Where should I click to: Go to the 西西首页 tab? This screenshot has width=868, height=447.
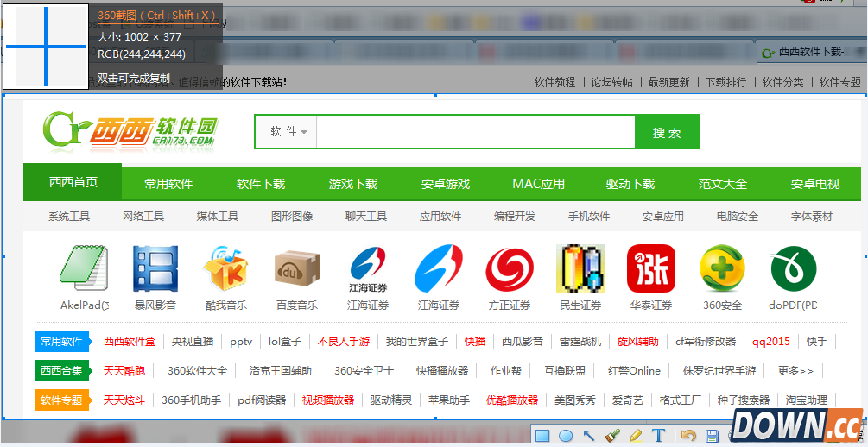[73, 182]
